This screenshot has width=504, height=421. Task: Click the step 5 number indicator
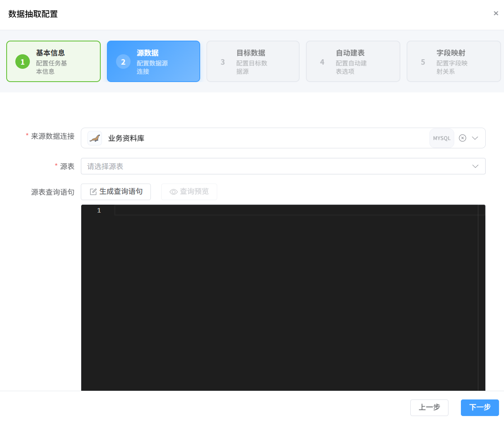click(423, 62)
